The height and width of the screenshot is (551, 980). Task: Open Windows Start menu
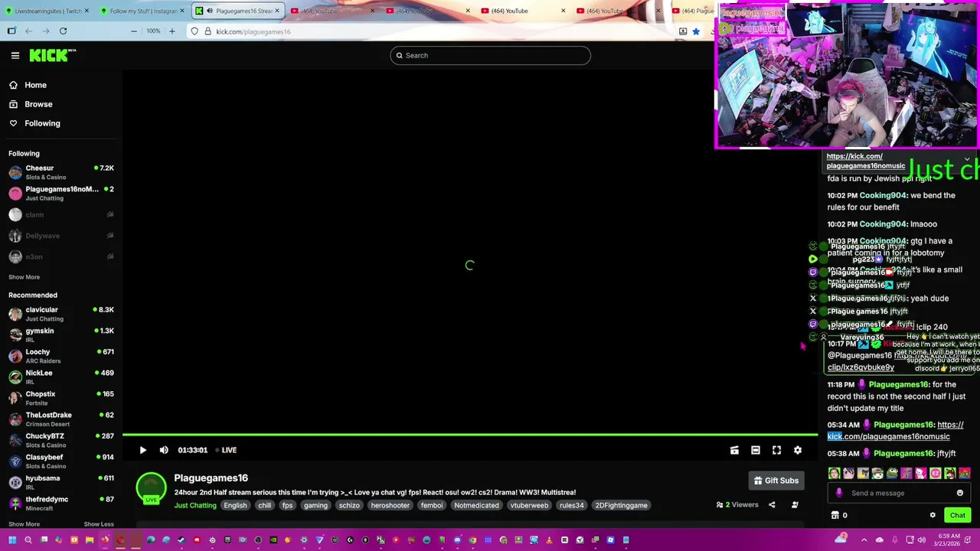point(11,540)
